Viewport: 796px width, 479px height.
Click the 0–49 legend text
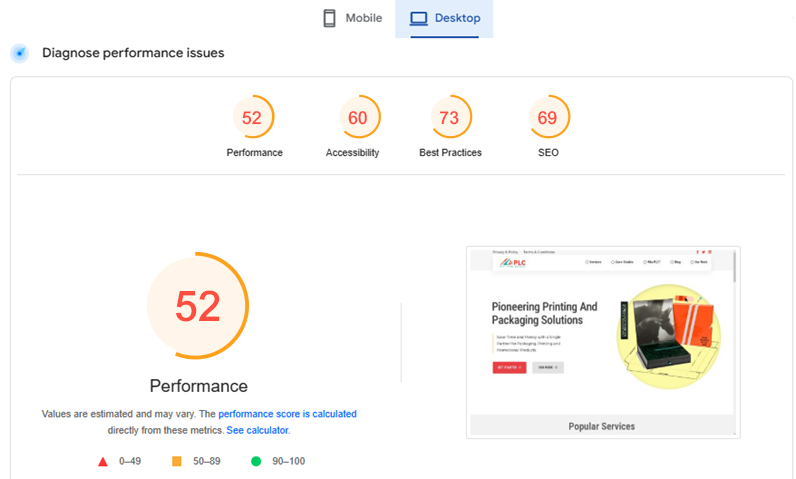point(130,461)
